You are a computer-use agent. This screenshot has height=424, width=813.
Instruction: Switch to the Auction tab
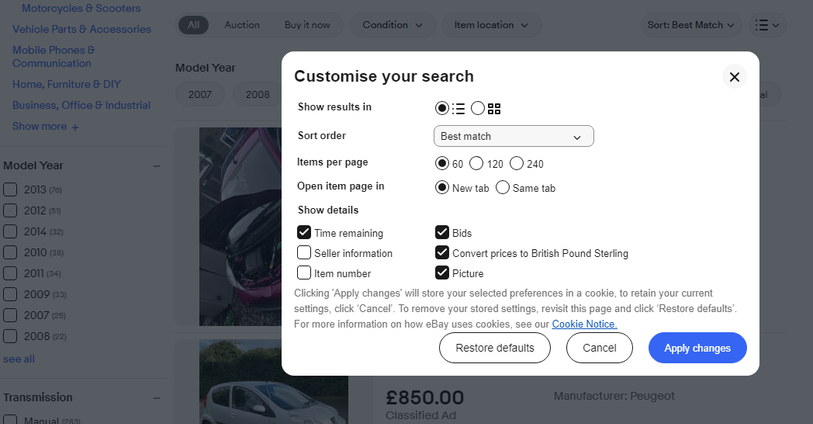[242, 25]
